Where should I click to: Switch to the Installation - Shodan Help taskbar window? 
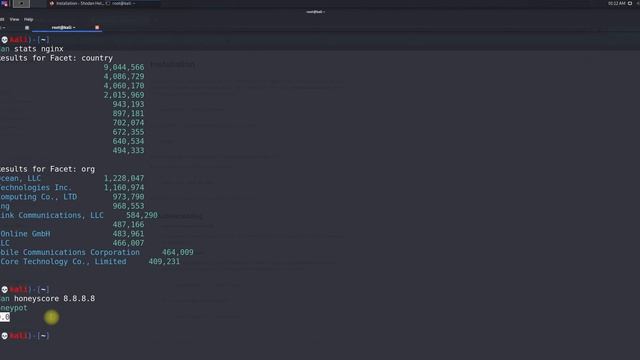click(x=77, y=4)
